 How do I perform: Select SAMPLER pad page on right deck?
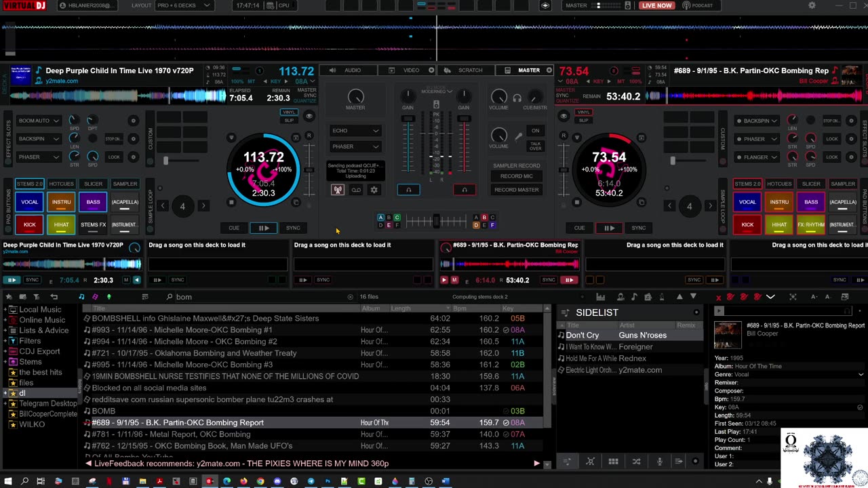843,184
